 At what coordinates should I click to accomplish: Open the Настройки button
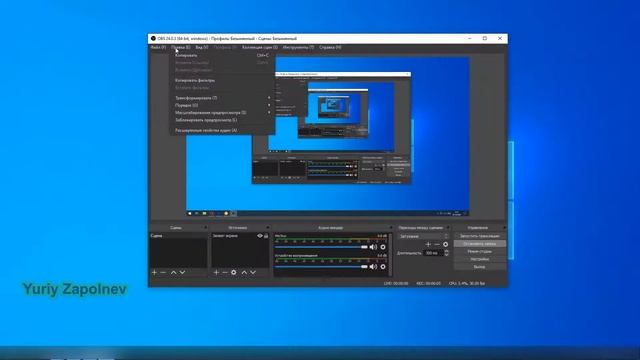click(x=480, y=259)
